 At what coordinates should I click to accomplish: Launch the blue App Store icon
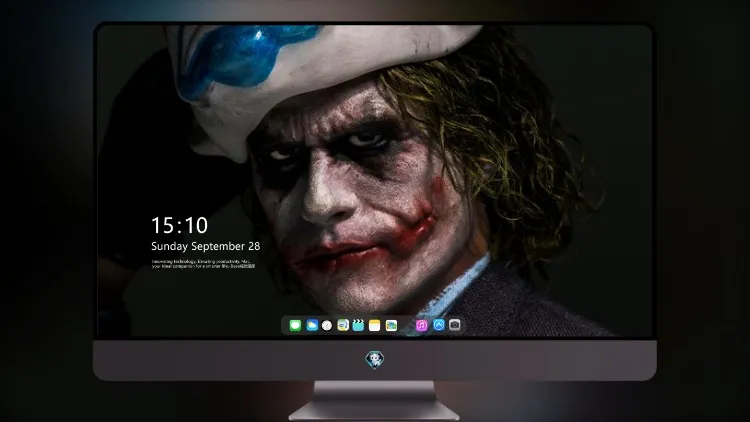click(439, 325)
